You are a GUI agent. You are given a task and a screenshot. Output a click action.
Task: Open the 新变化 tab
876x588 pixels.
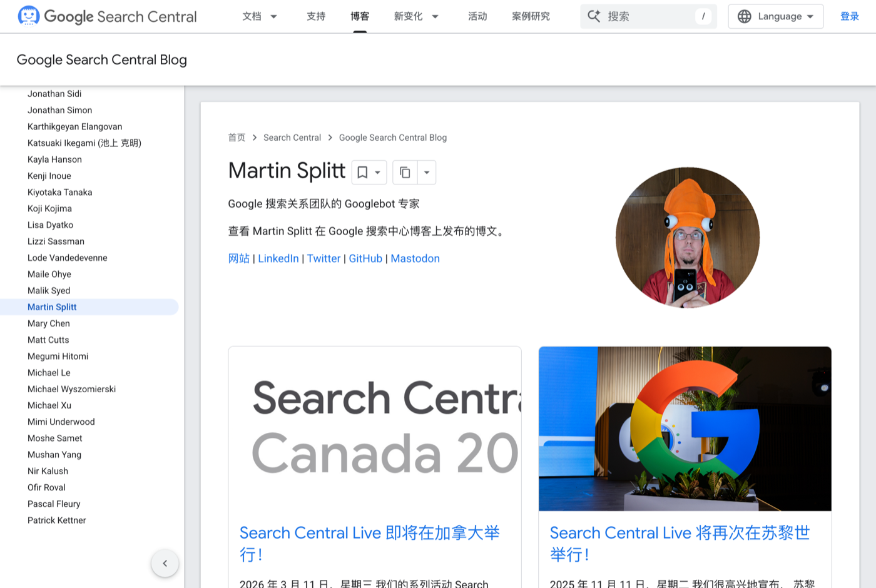(x=409, y=16)
